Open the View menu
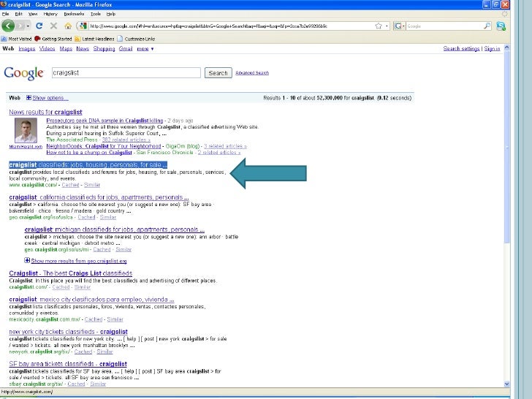This screenshot has height=399, width=532. [x=33, y=14]
